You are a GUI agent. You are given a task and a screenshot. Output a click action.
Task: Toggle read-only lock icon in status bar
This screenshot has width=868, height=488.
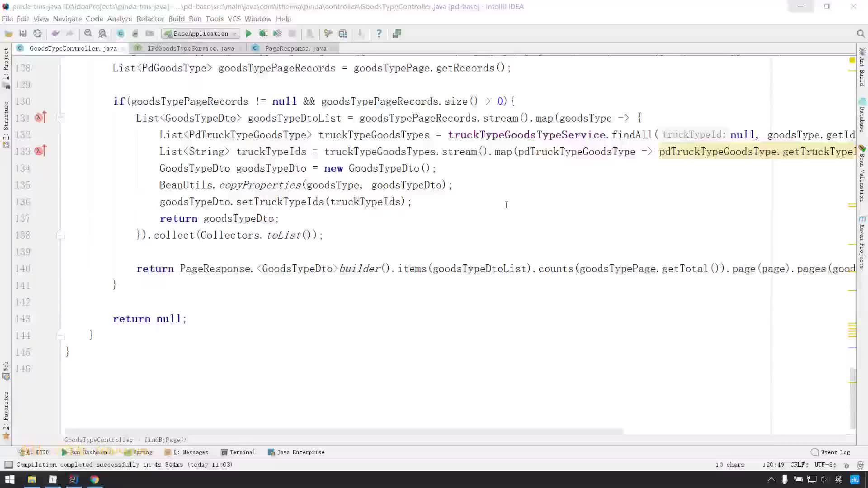pyautogui.click(x=846, y=465)
